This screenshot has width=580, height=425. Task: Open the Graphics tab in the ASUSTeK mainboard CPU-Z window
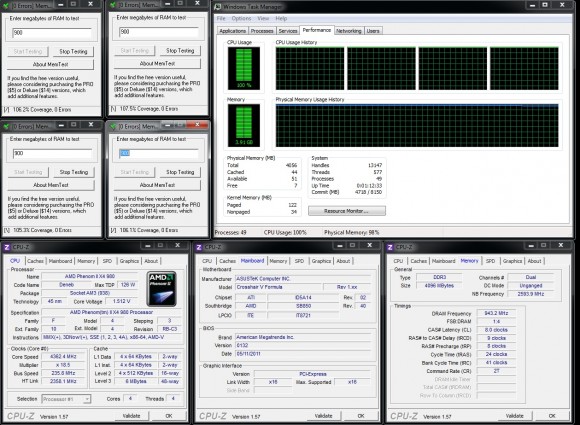click(x=321, y=261)
